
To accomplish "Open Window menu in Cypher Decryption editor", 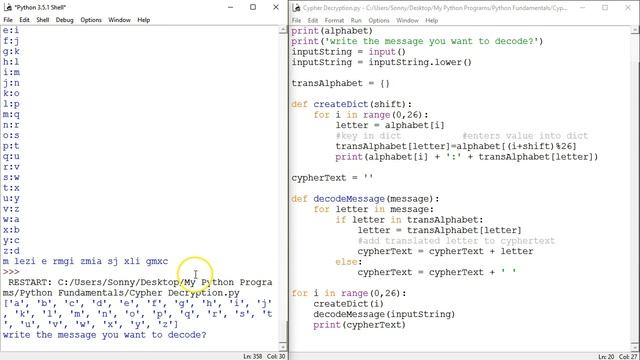I will pyautogui.click(x=407, y=20).
